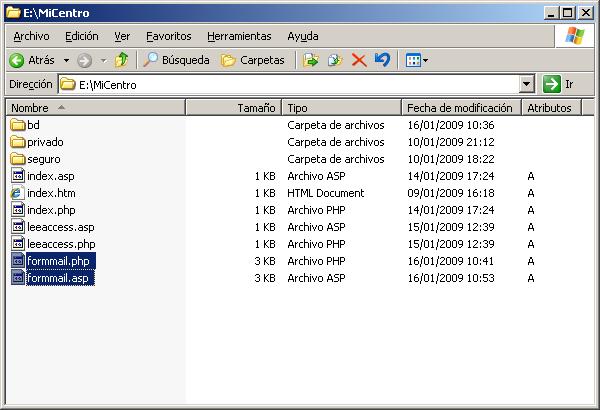
Task: Select the privado folder
Action: pyautogui.click(x=45, y=142)
